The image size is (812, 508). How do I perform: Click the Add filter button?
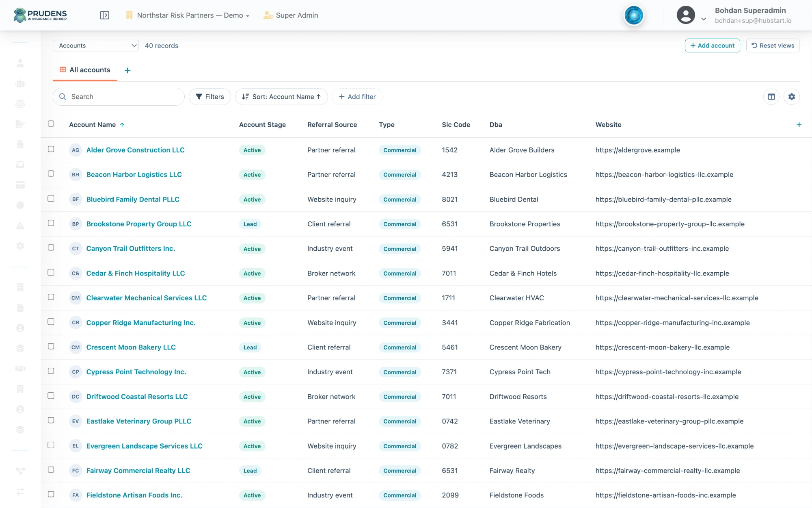(357, 97)
